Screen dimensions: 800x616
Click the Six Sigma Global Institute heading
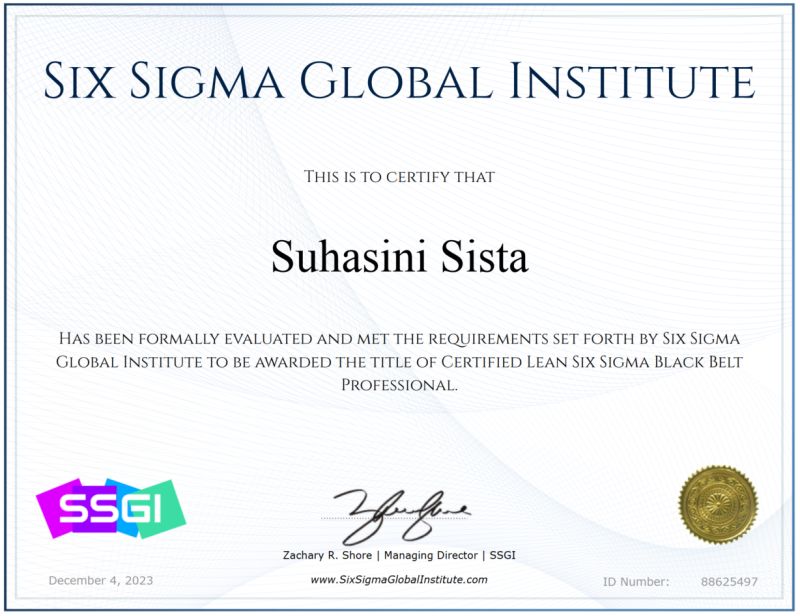tap(399, 81)
